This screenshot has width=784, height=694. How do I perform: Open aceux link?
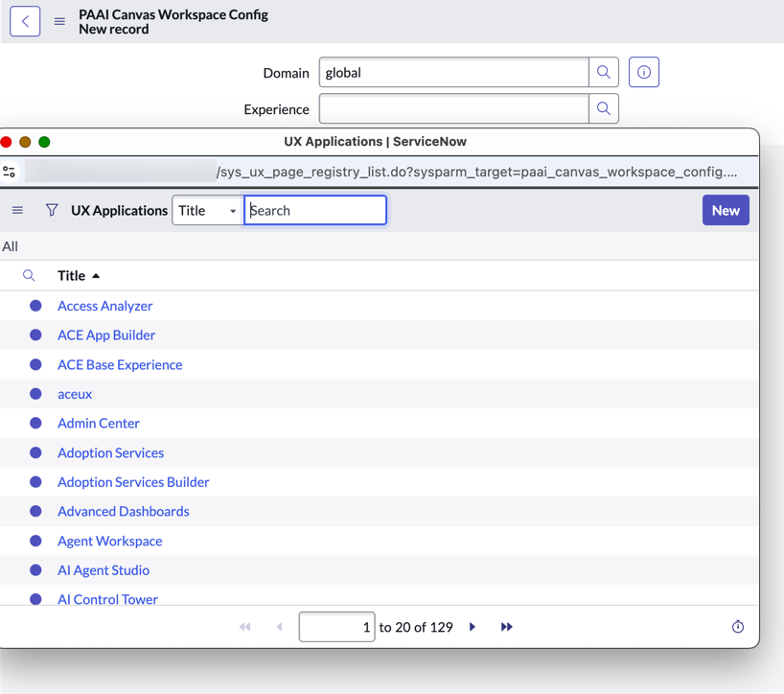(x=75, y=394)
